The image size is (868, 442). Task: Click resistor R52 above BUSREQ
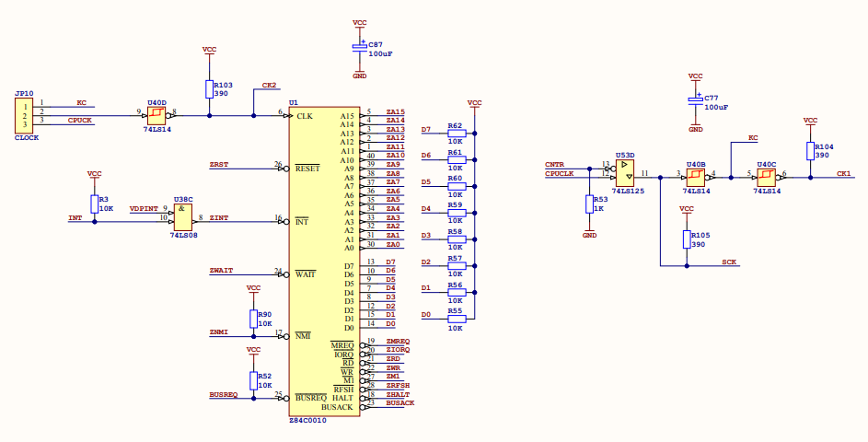point(253,380)
